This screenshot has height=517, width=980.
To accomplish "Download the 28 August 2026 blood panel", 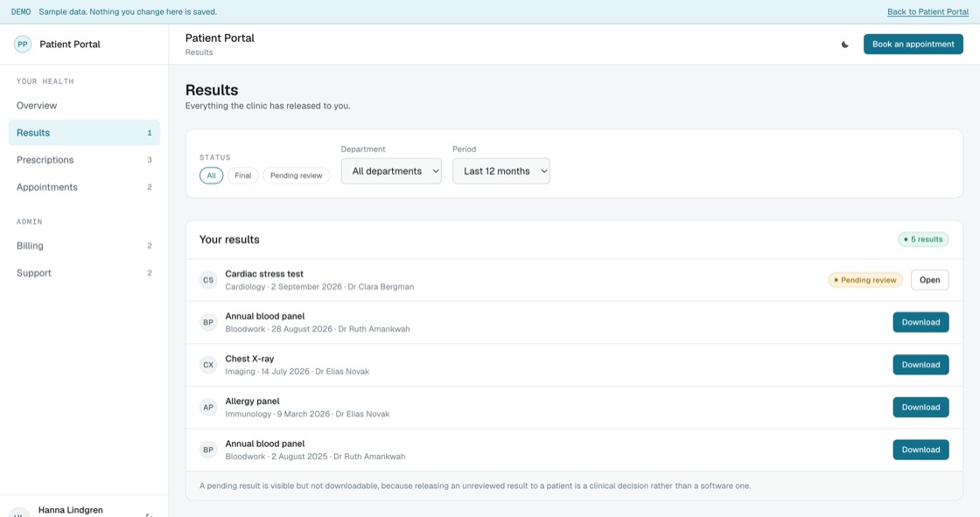I will 920,323.
